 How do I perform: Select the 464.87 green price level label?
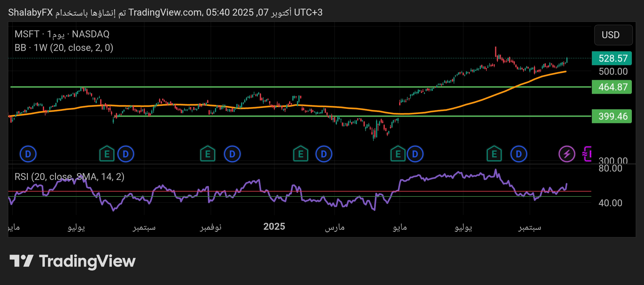click(x=612, y=87)
